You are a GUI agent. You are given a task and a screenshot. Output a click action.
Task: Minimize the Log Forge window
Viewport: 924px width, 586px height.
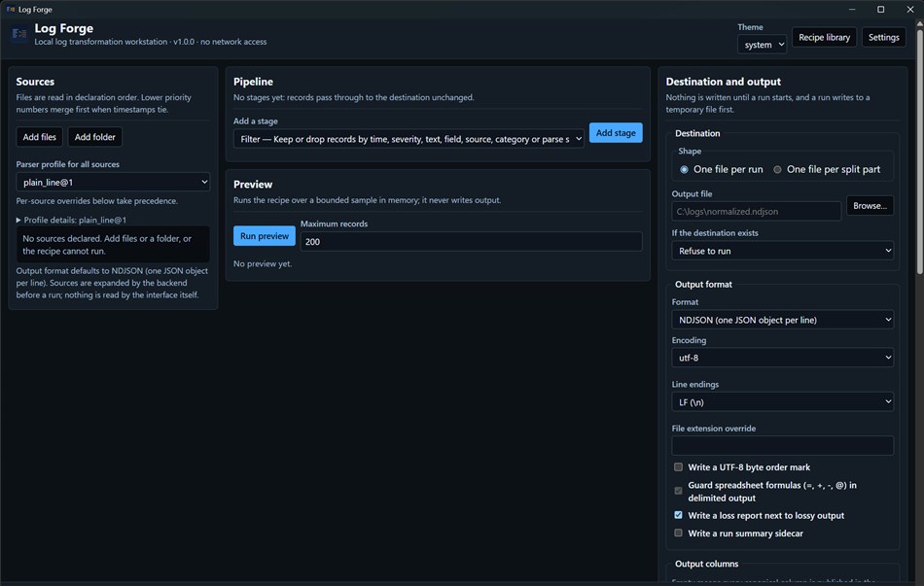click(851, 10)
